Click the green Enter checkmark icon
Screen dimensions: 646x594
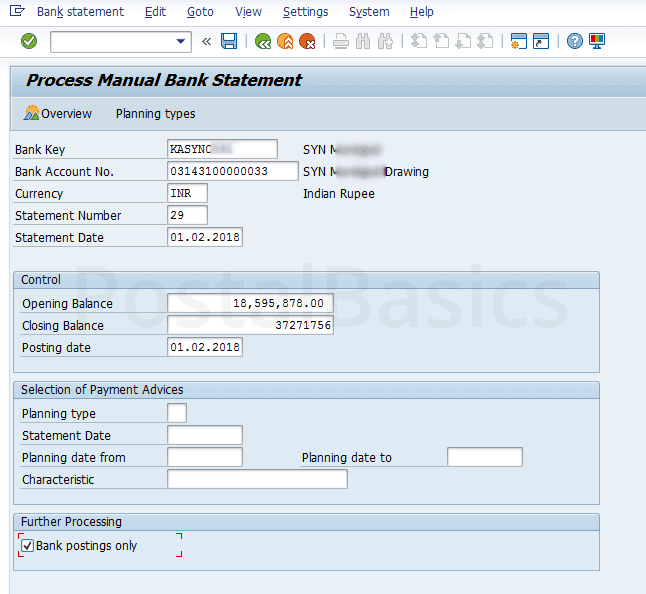coord(29,41)
